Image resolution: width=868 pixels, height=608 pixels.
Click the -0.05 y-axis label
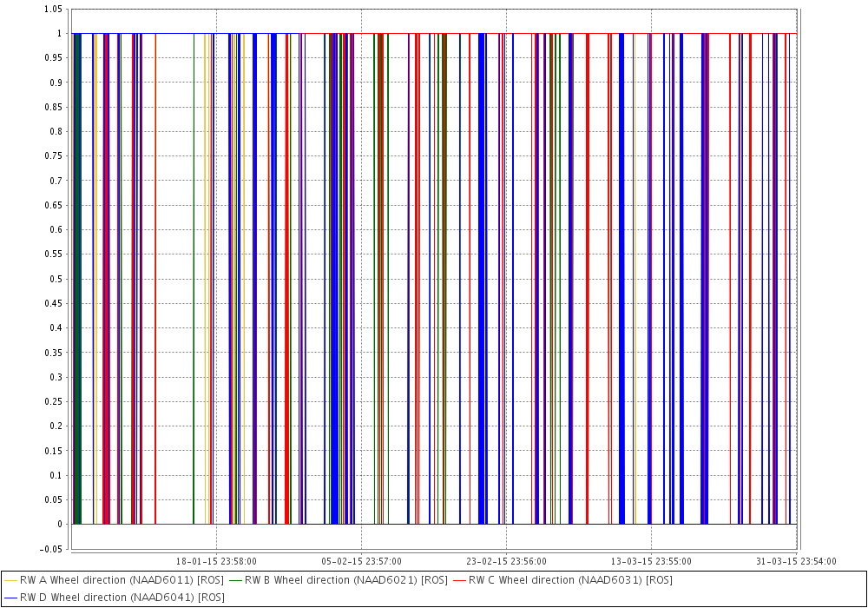pyautogui.click(x=51, y=549)
